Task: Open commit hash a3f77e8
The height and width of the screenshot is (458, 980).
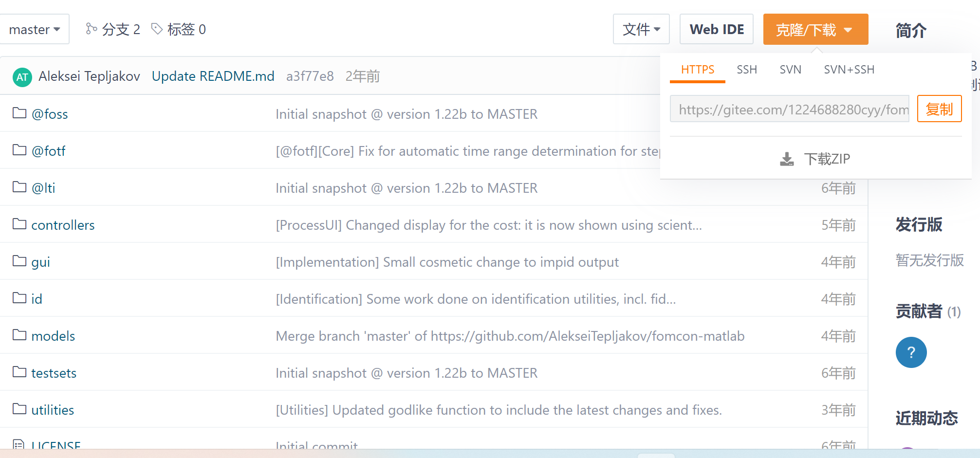Action: (310, 76)
